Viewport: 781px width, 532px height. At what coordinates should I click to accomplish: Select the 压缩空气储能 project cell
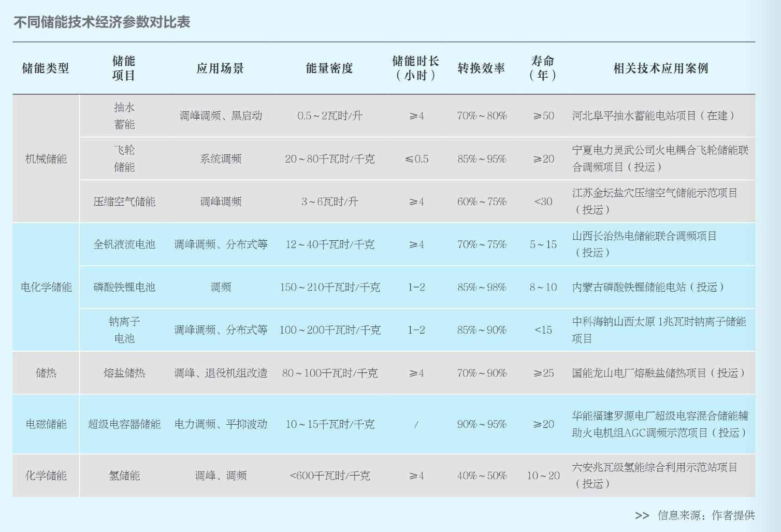click(124, 202)
